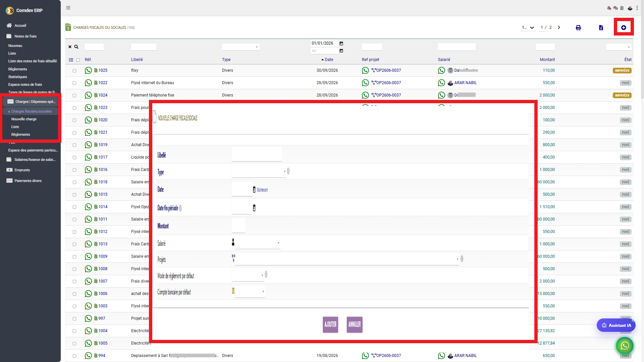This screenshot has height=362, width=644.
Task: Open the notifications bell
Action: (x=609, y=8)
